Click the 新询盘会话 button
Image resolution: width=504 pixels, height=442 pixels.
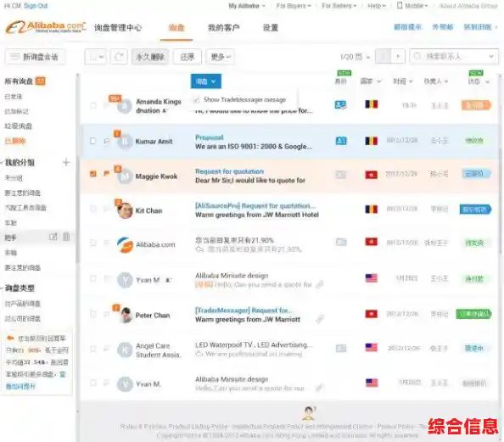(x=36, y=57)
